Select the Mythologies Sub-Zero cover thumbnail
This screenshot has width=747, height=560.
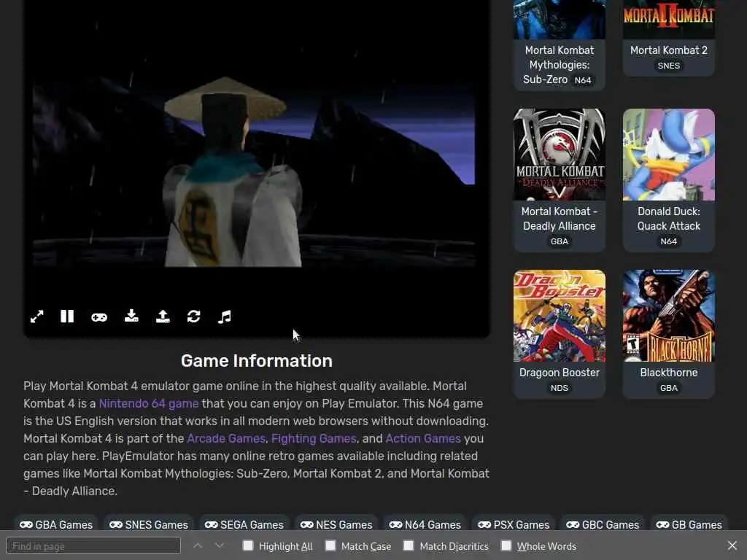pyautogui.click(x=560, y=19)
